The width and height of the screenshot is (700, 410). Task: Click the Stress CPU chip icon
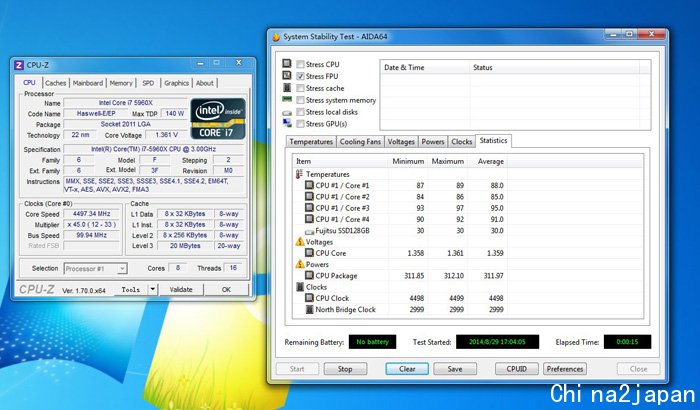click(x=287, y=64)
